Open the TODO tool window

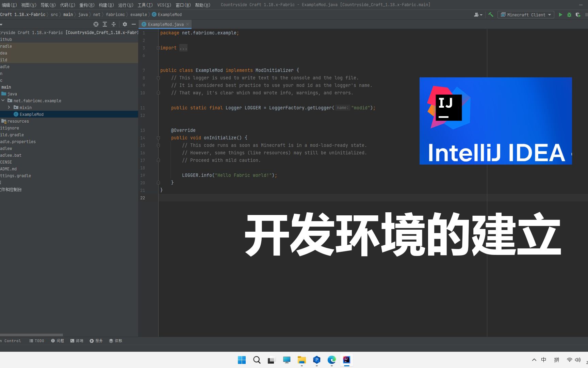pos(37,341)
